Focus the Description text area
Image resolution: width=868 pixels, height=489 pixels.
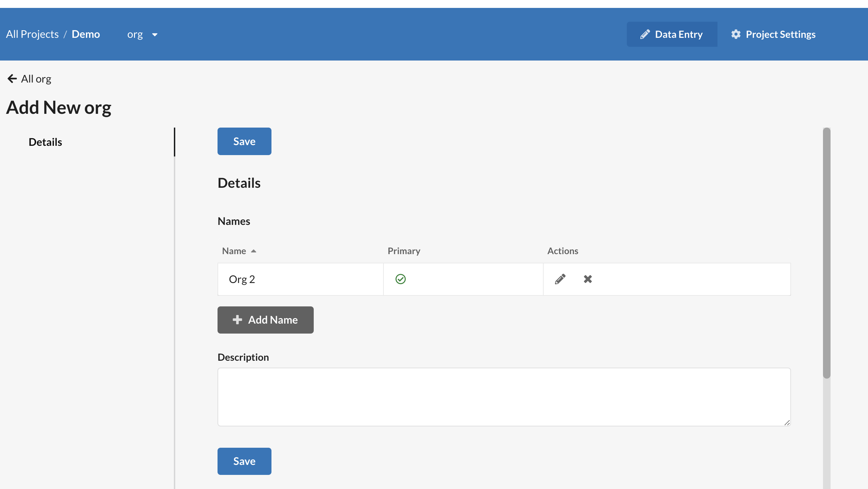coord(504,397)
